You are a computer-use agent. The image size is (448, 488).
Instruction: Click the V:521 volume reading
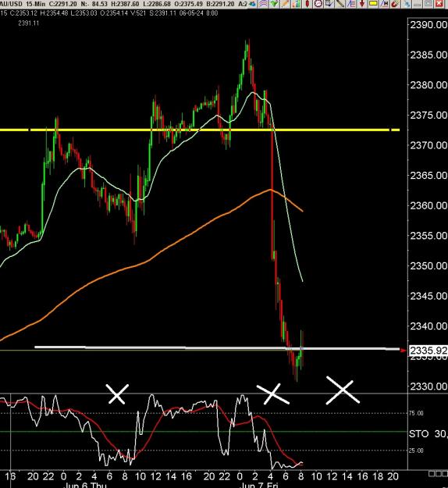[x=137, y=13]
